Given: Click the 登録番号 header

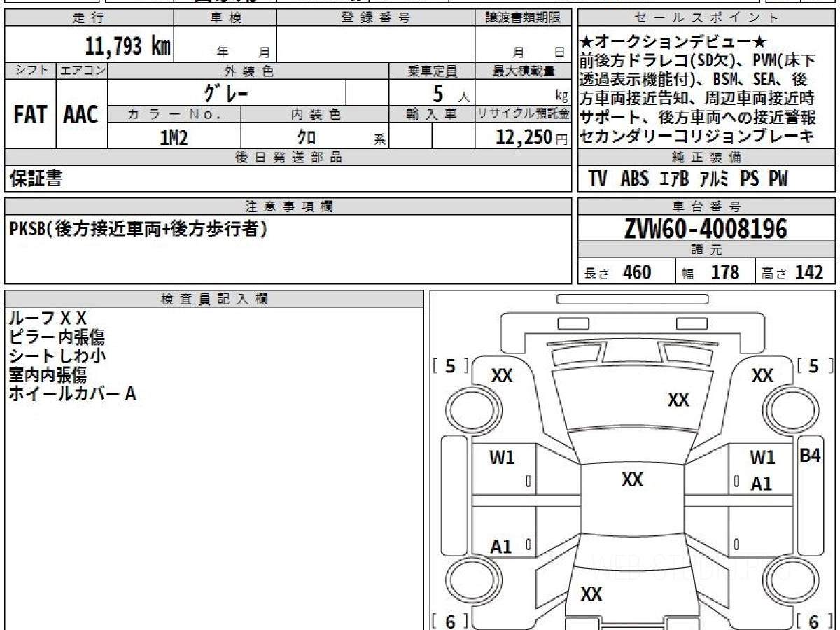Looking at the screenshot, I should tap(376, 18).
